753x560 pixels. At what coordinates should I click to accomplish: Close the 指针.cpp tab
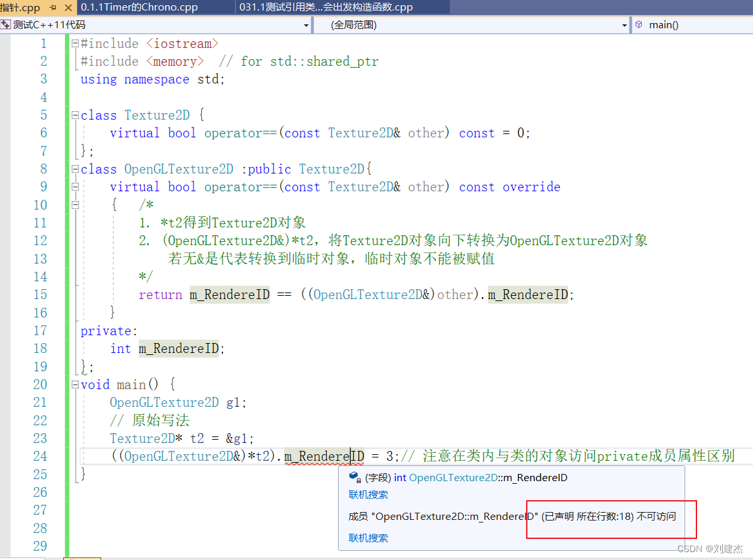pyautogui.click(x=68, y=7)
